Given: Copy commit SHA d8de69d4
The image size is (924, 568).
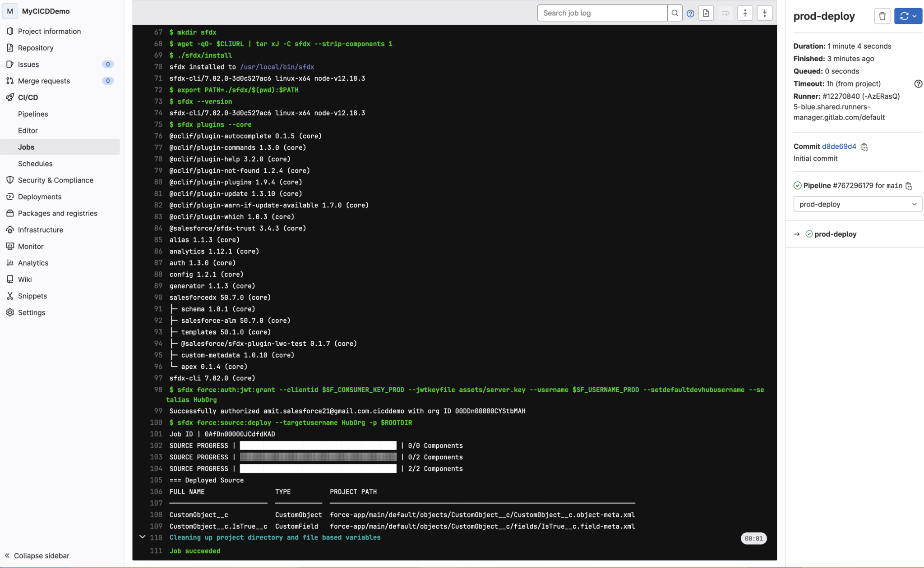Looking at the screenshot, I should coord(864,147).
